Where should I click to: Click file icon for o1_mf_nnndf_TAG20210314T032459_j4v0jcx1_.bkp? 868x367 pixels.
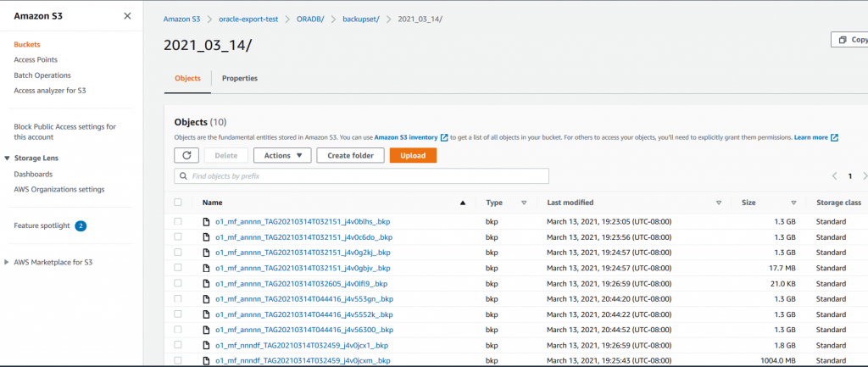coord(207,346)
